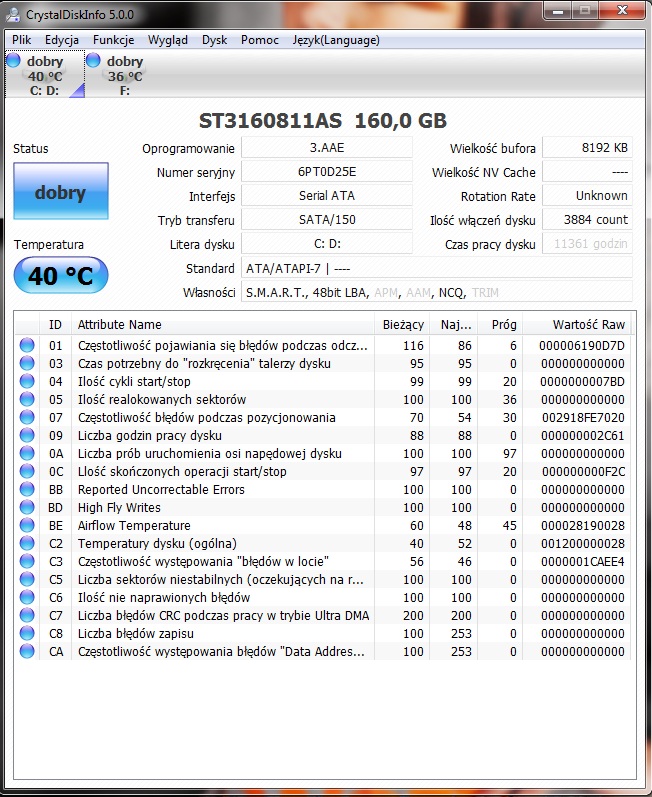Viewport: 652px width, 797px height.
Task: Click the serial number field 6PT0D25E
Action: [x=327, y=172]
